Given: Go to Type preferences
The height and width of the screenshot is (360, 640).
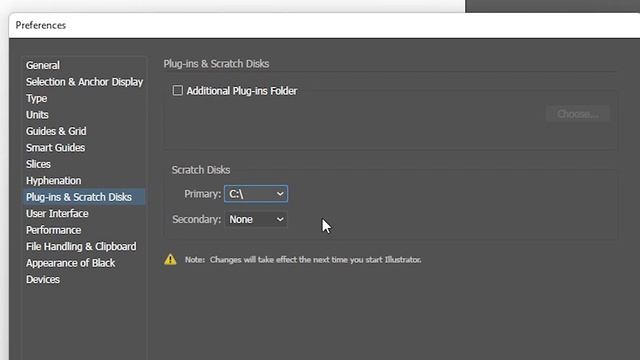Looking at the screenshot, I should click(37, 98).
